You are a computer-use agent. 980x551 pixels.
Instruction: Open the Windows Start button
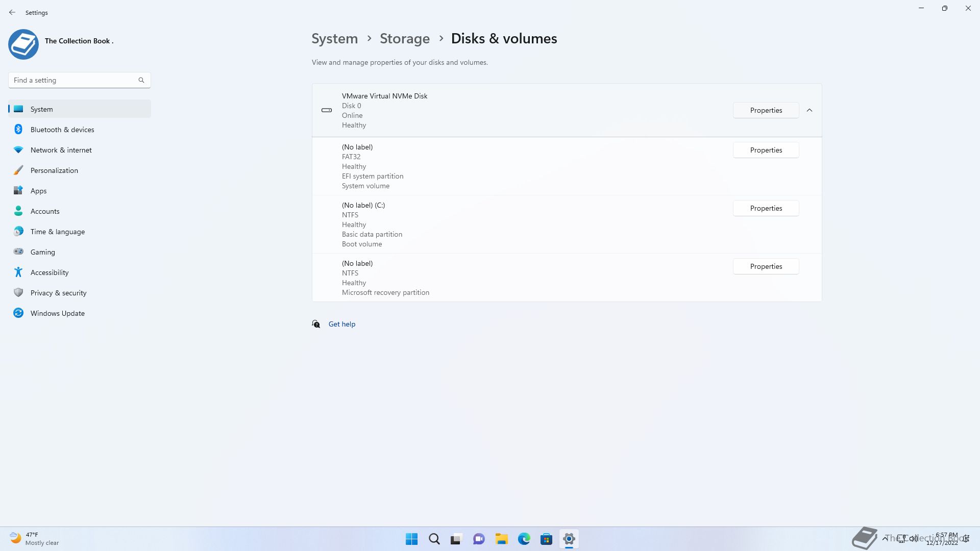pos(411,539)
